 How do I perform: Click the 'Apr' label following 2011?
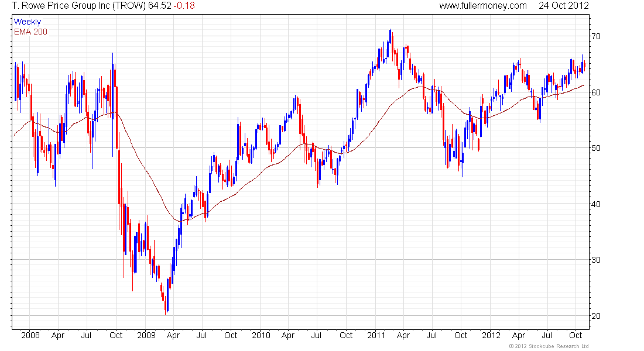(403, 335)
